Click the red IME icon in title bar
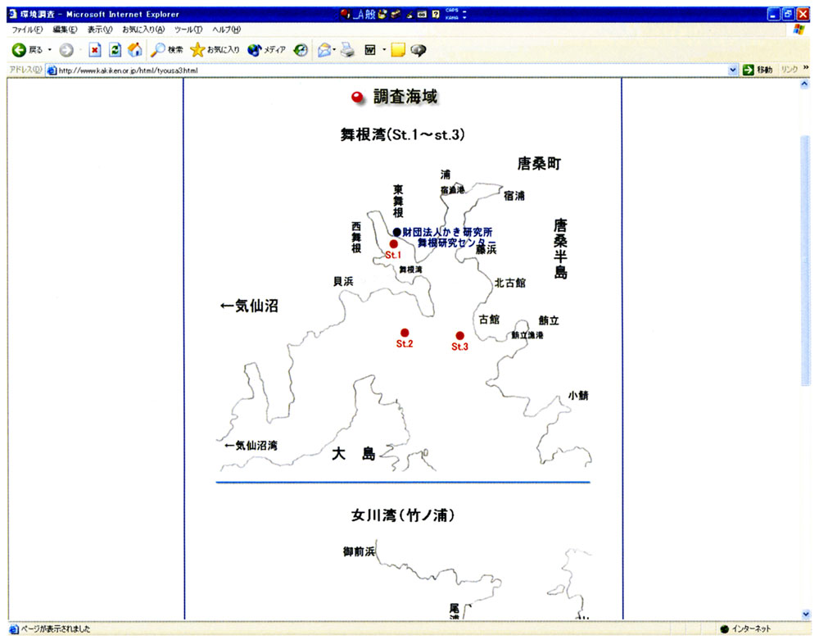Viewport: 819px width, 644px height. [x=345, y=14]
